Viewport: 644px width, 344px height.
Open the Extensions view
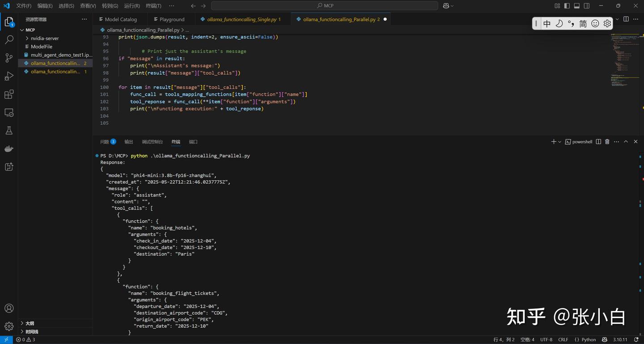click(9, 94)
